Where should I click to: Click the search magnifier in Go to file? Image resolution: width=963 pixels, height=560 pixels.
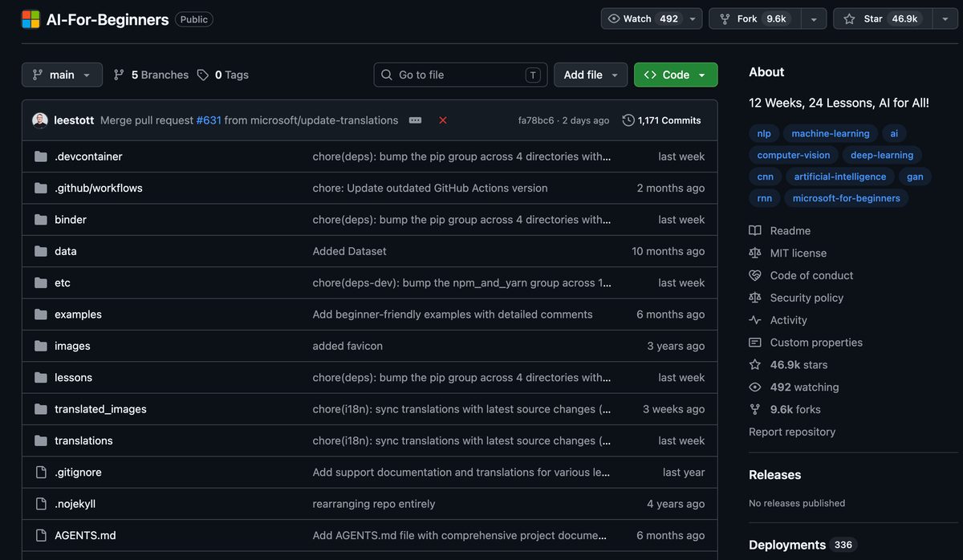click(x=387, y=75)
